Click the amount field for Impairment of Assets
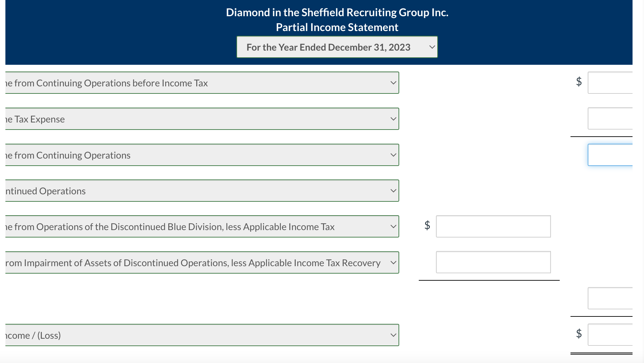 [x=493, y=262]
